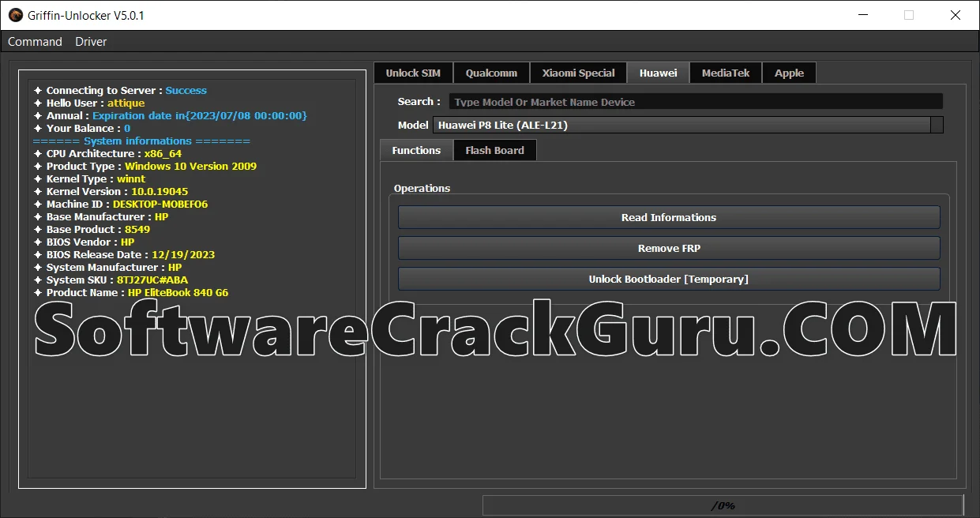Select 'Product Type : Windows 10 Version 2009'
Screen dimensions: 980x518
pyautogui.click(x=145, y=167)
